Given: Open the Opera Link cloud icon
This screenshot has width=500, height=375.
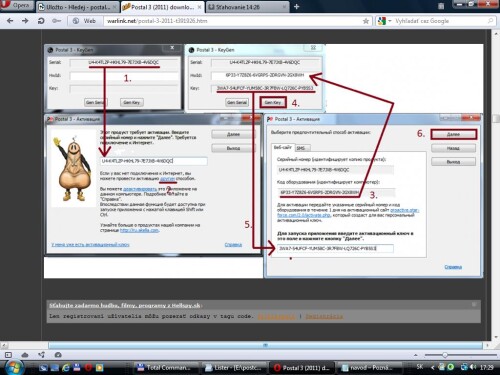Looking at the screenshot, I should pyautogui.click(x=25, y=355).
